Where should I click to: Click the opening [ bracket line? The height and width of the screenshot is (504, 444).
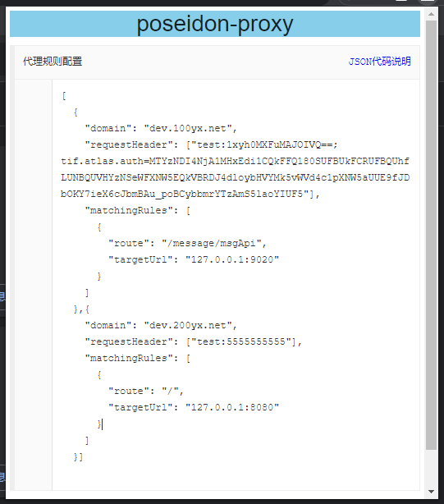[64, 96]
